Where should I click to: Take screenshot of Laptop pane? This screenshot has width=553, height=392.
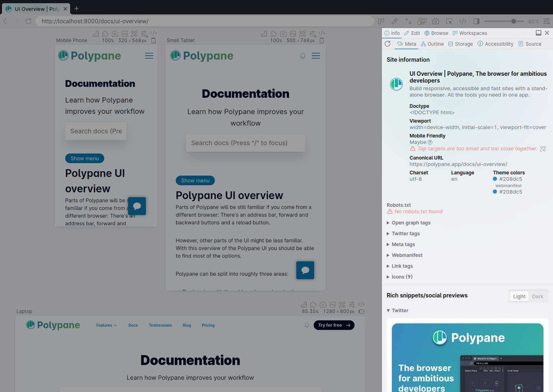pyautogui.click(x=323, y=305)
